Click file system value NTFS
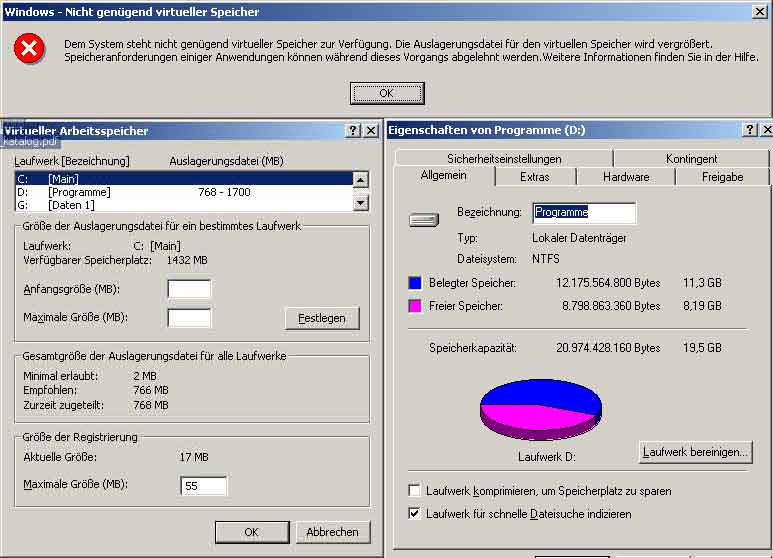773x558 pixels. click(x=546, y=259)
